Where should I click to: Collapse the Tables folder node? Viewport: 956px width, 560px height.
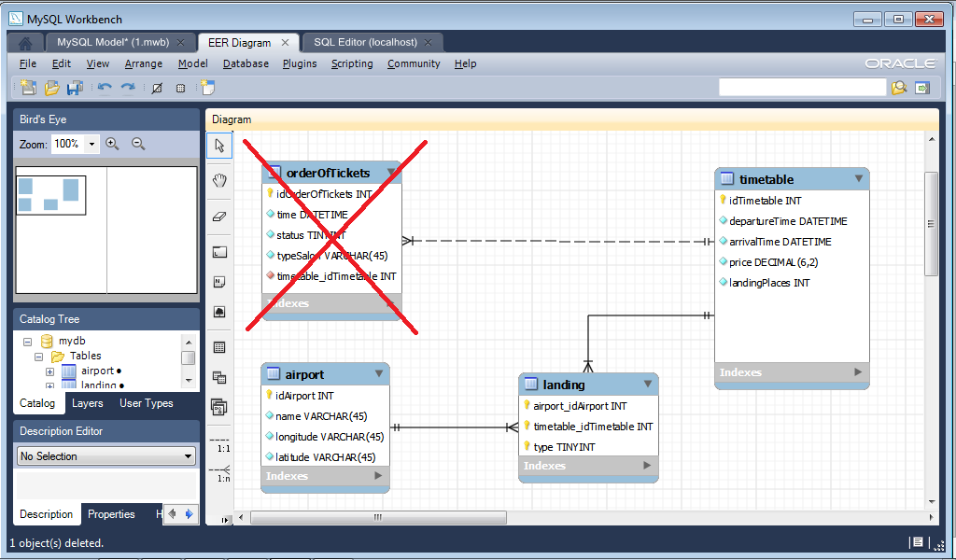(x=39, y=357)
